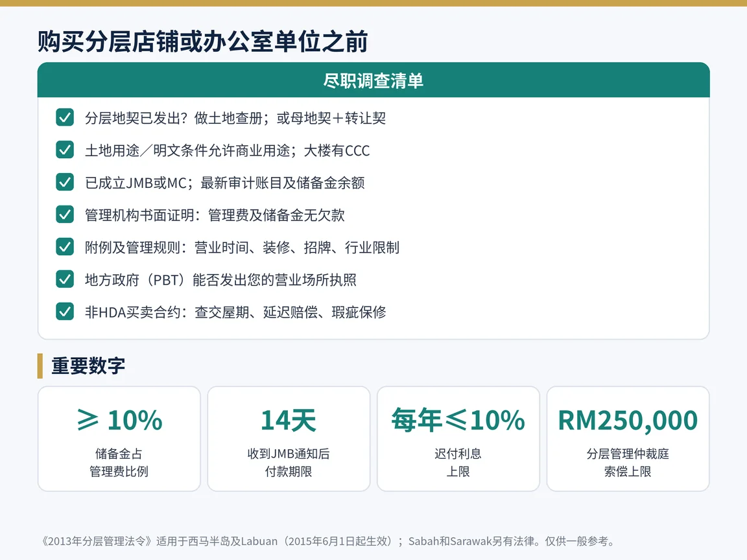Toggle checkbox beside 管理机构书面证明

tap(65, 215)
